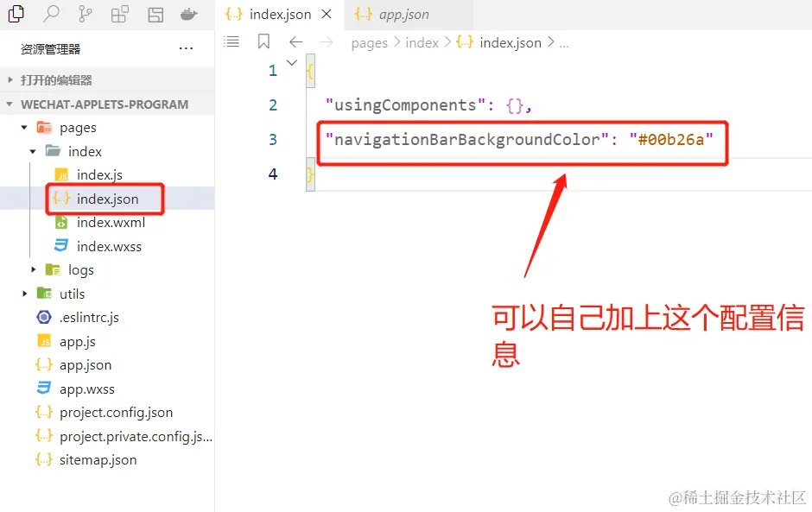
Task: Click 'index.json' in the breadcrumb
Action: point(510,42)
